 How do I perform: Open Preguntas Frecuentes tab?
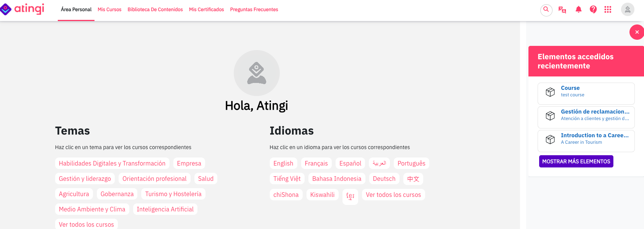pos(254,10)
